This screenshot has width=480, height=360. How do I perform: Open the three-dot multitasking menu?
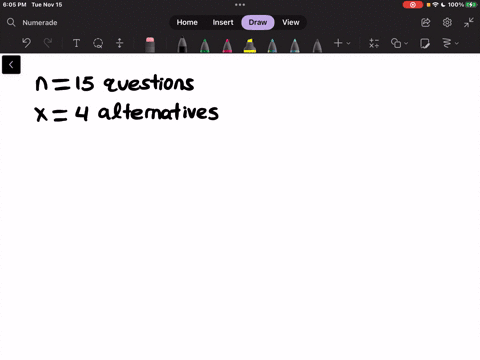point(240,5)
